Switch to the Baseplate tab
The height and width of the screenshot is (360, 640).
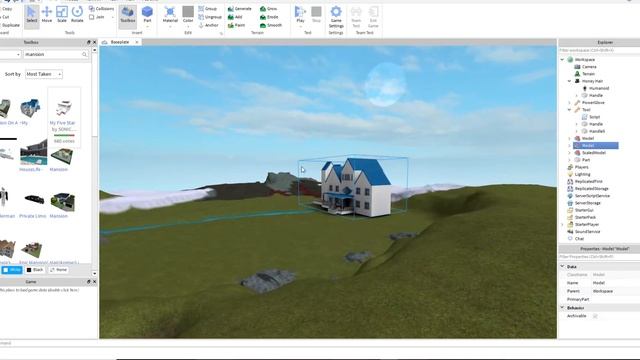coord(120,42)
